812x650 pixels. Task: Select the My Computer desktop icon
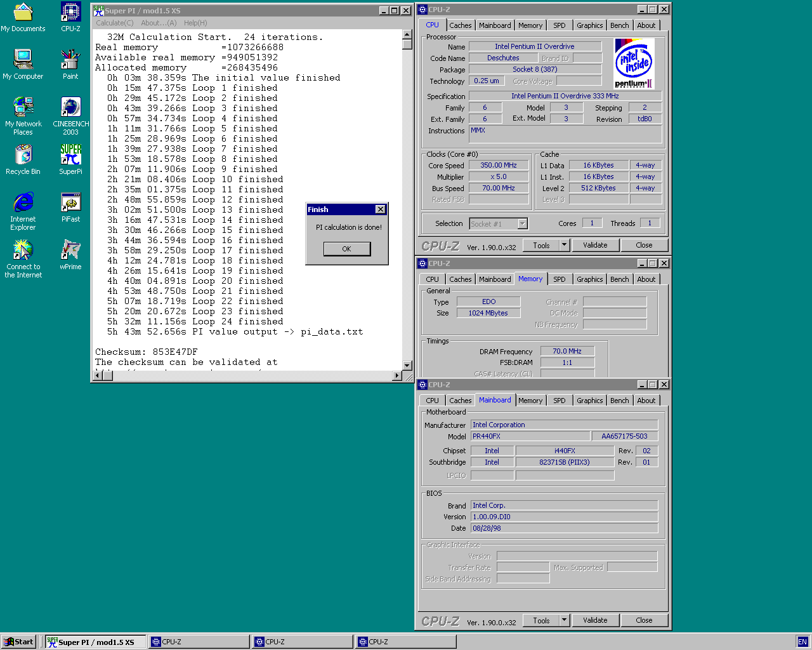pyautogui.click(x=23, y=65)
